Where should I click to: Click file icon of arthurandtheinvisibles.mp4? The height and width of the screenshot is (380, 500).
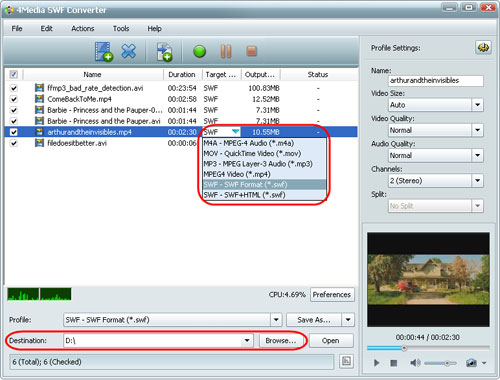point(39,132)
